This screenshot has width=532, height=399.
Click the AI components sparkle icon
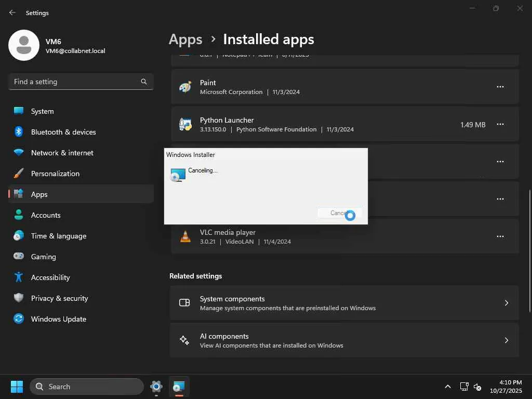184,340
